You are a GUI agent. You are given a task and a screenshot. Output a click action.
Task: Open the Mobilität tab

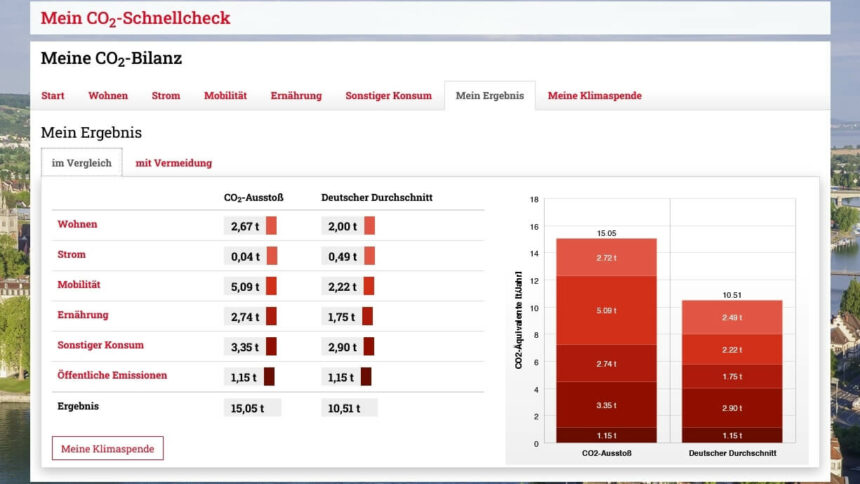coord(225,95)
